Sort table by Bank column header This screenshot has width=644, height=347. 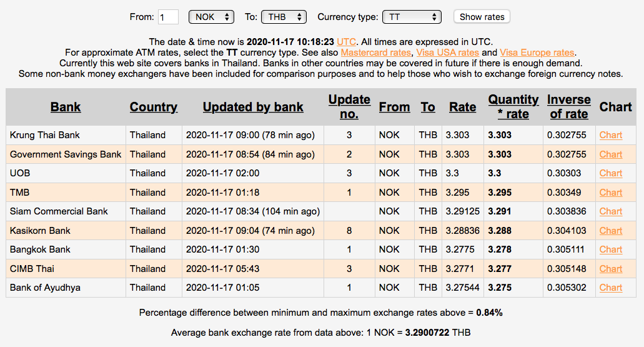(66, 107)
